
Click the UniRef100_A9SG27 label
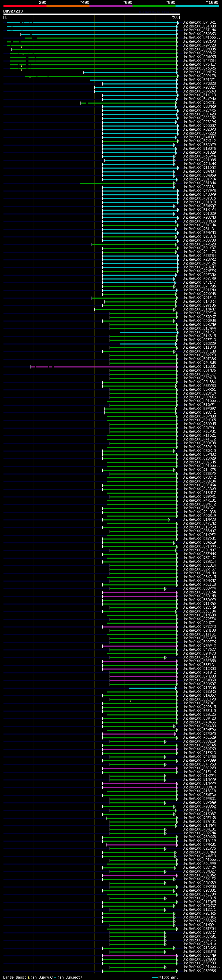[199, 88]
